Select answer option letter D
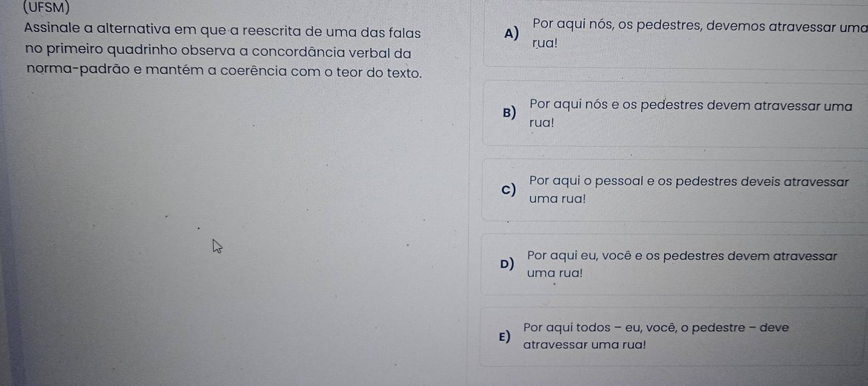Image resolution: width=868 pixels, height=386 pixels. (508, 264)
